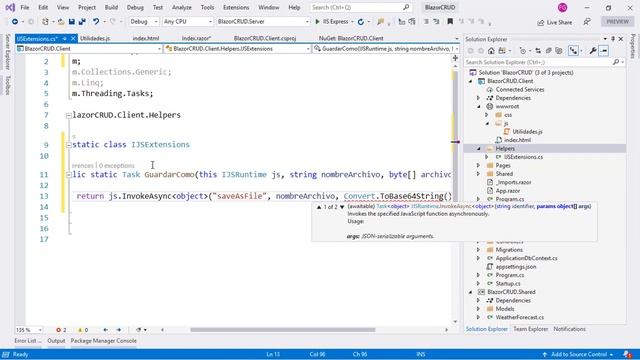
Task: Click the feedback icon beside Live Share
Action: coord(587,22)
